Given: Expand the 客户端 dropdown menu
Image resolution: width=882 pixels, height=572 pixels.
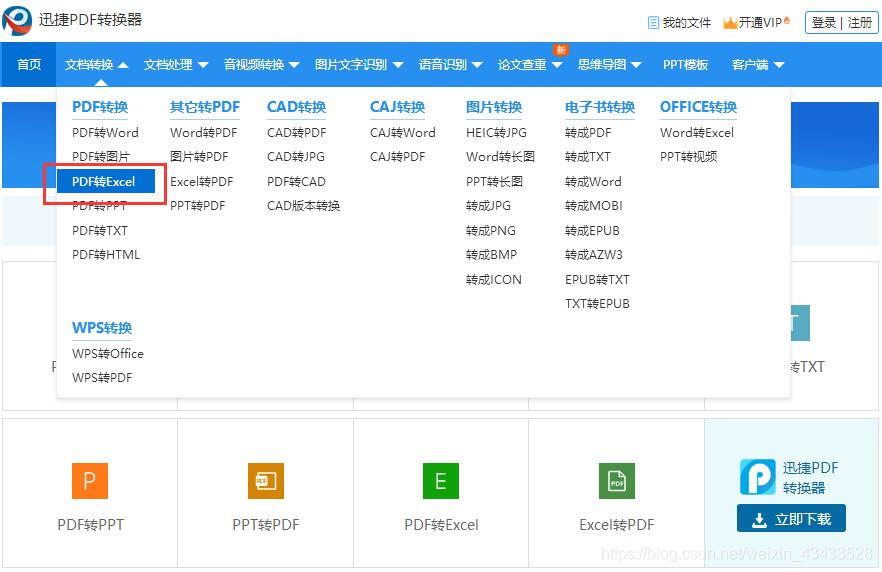Looking at the screenshot, I should [758, 65].
